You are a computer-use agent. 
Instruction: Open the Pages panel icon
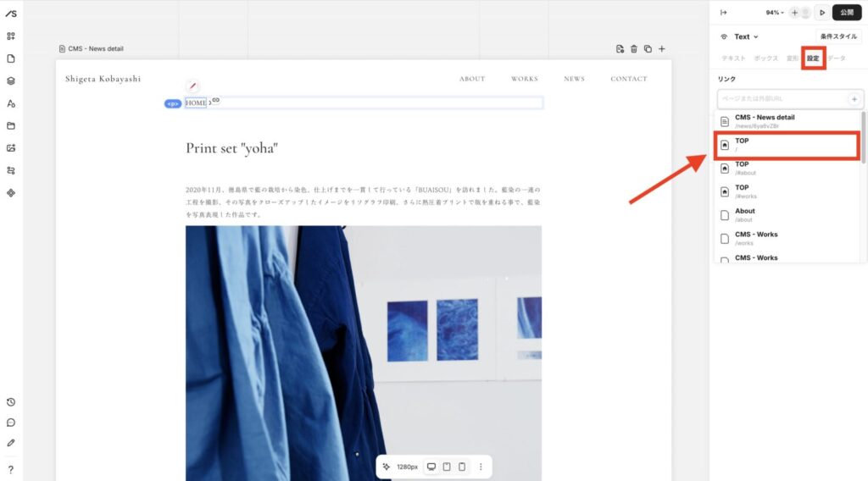coord(11,58)
